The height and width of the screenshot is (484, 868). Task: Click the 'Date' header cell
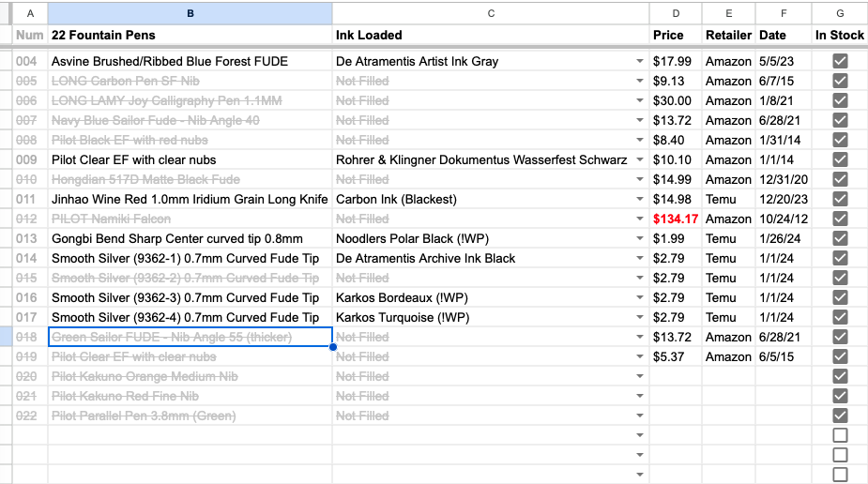(x=784, y=35)
